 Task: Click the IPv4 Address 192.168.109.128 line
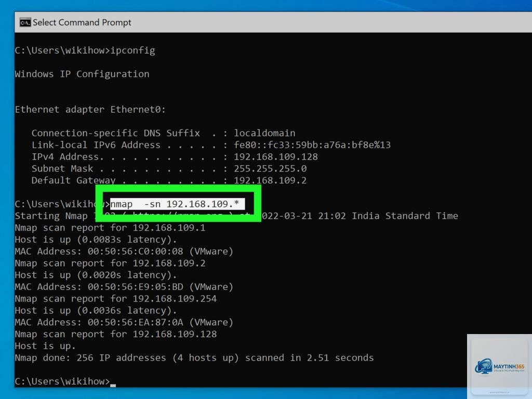click(175, 157)
